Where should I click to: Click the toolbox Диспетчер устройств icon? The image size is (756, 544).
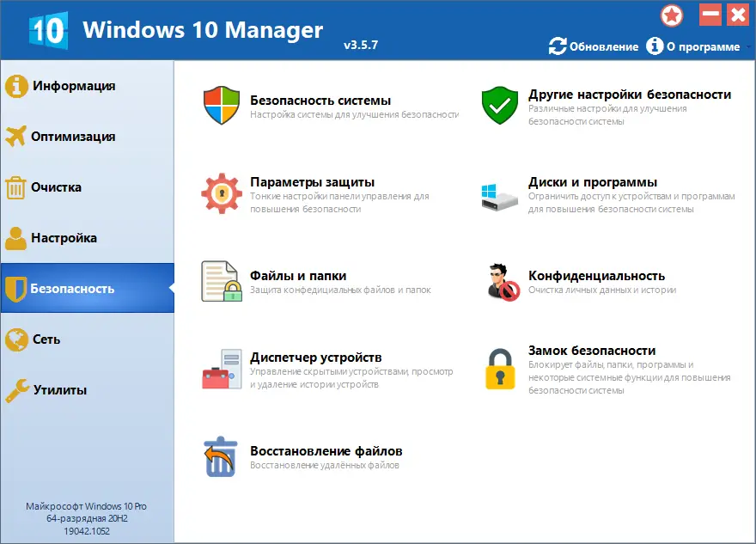click(222, 369)
